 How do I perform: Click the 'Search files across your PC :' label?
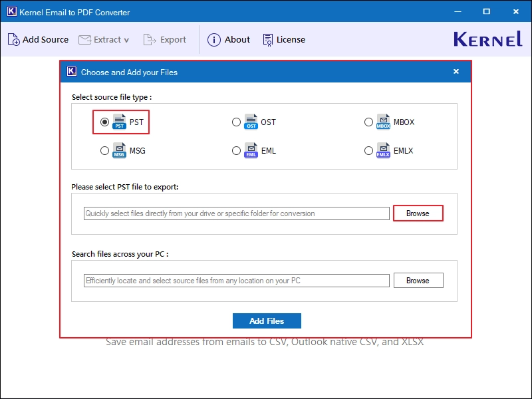pyautogui.click(x=120, y=254)
